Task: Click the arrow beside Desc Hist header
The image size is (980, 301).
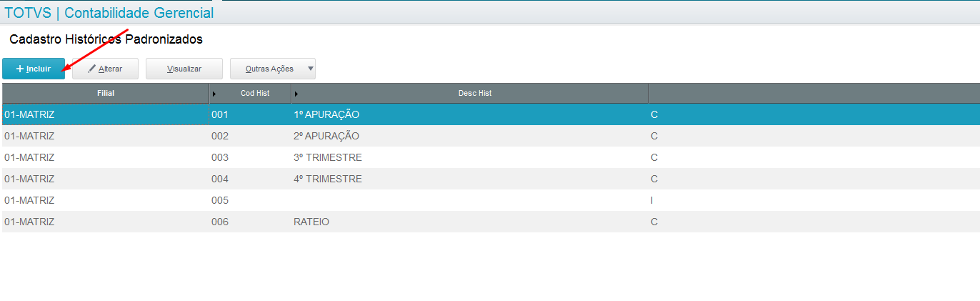Action: pos(296,94)
